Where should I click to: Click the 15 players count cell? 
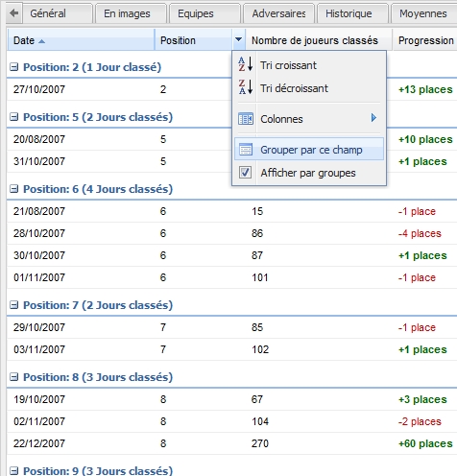point(257,211)
